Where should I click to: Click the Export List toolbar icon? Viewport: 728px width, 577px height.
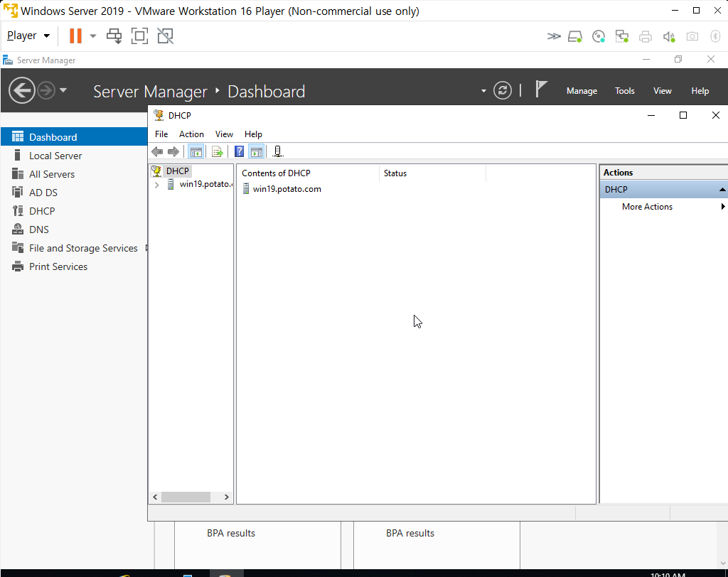click(218, 152)
